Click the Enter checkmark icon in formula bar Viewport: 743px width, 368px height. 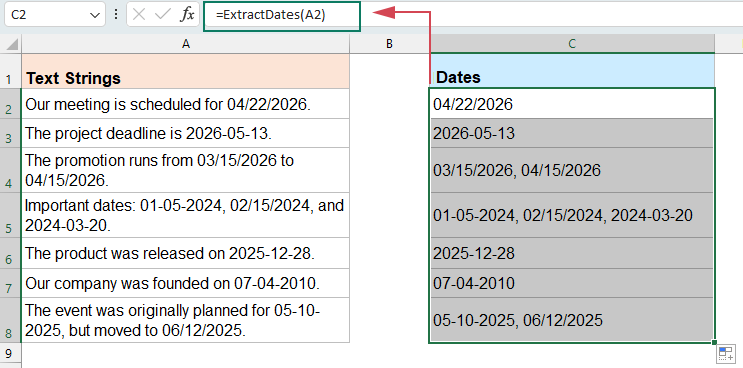[x=163, y=15]
